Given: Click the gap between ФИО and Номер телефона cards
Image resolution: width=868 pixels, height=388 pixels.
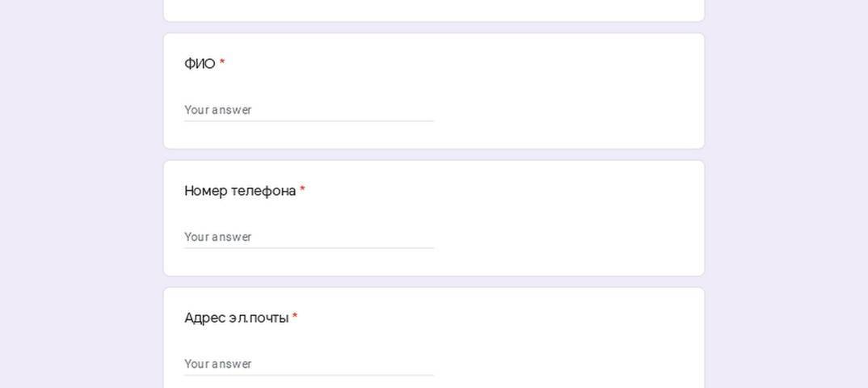Looking at the screenshot, I should point(434,154).
